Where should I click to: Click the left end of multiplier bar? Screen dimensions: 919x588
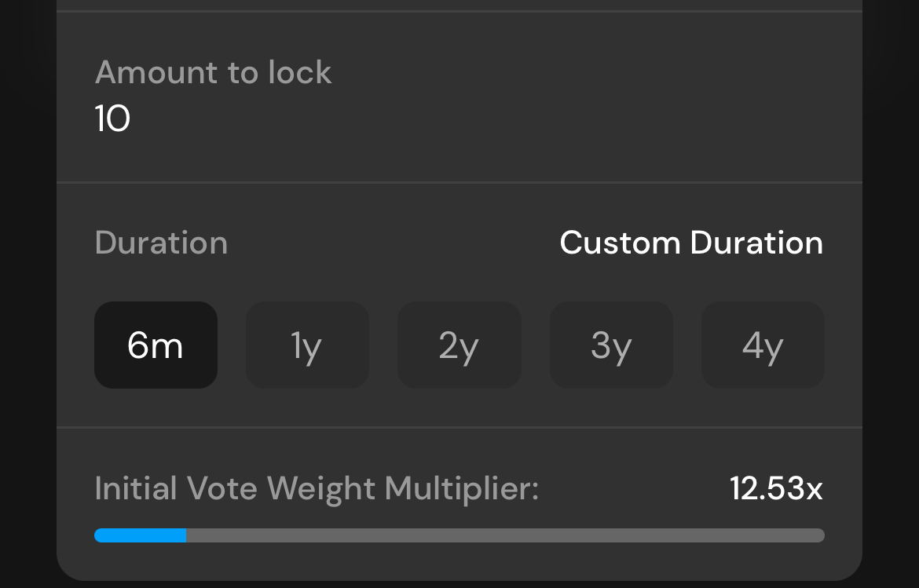coord(99,535)
